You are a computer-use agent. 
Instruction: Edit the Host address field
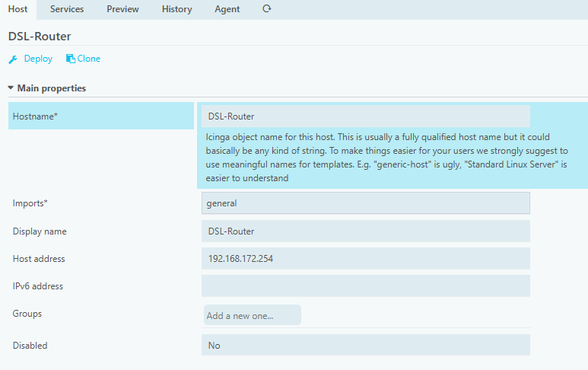(366, 259)
